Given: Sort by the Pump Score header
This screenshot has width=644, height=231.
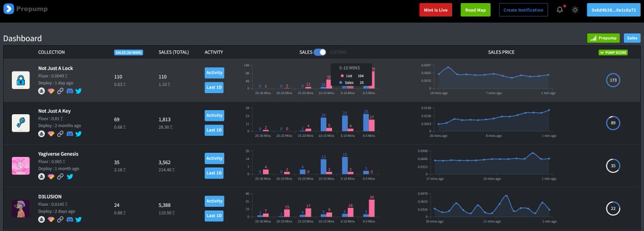Looking at the screenshot, I should click(x=613, y=53).
